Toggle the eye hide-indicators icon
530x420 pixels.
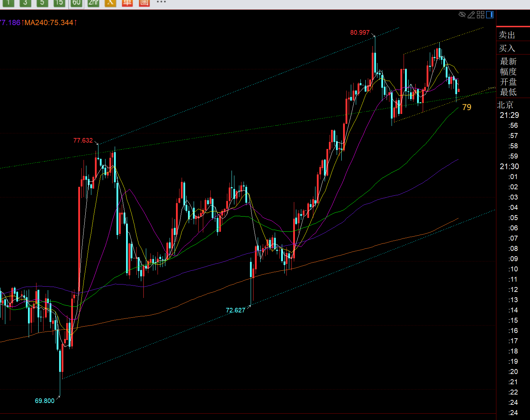point(462,15)
